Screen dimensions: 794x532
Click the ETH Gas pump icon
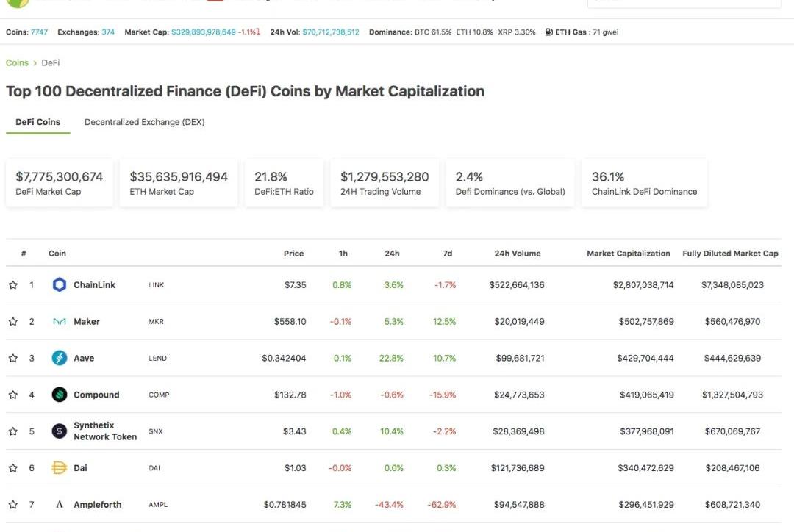pyautogui.click(x=548, y=32)
